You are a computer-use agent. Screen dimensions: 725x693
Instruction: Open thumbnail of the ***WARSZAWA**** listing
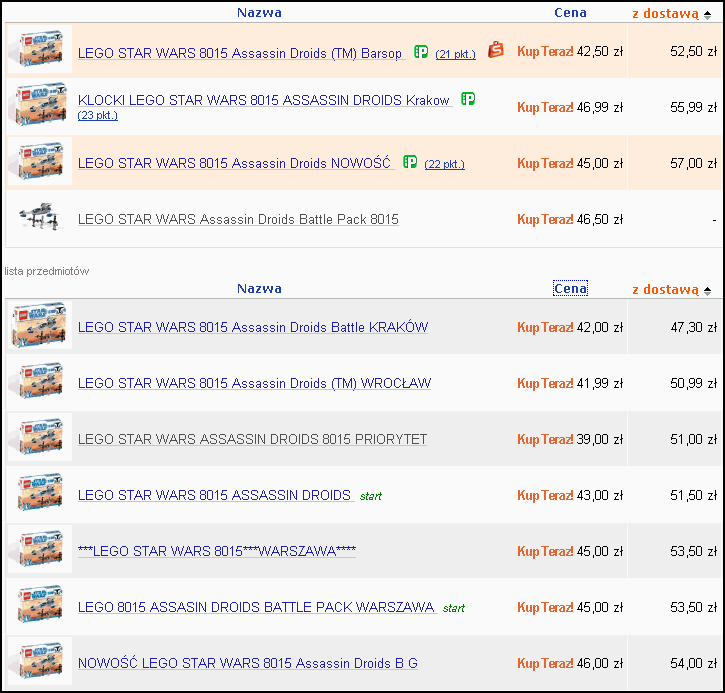point(40,549)
